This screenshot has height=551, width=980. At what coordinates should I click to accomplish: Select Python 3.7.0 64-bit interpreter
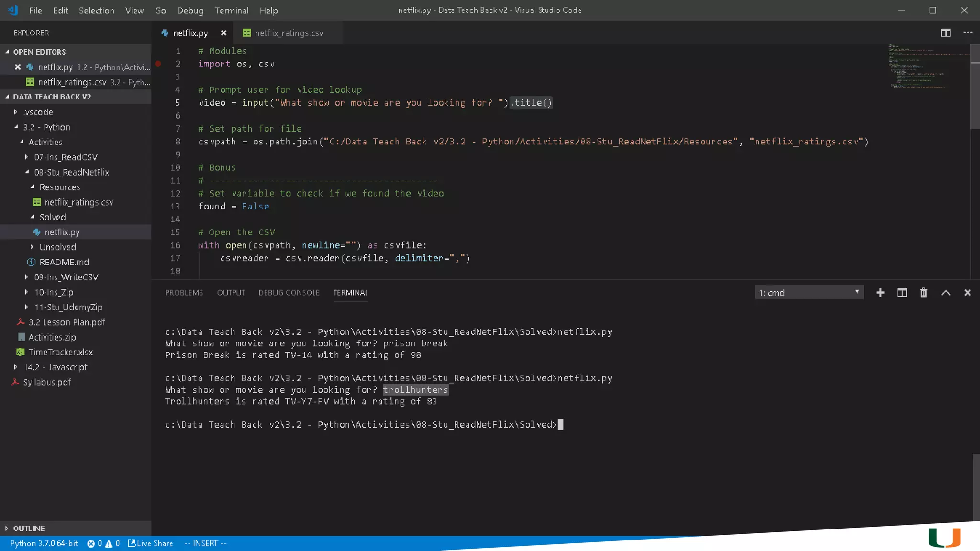pos(44,543)
